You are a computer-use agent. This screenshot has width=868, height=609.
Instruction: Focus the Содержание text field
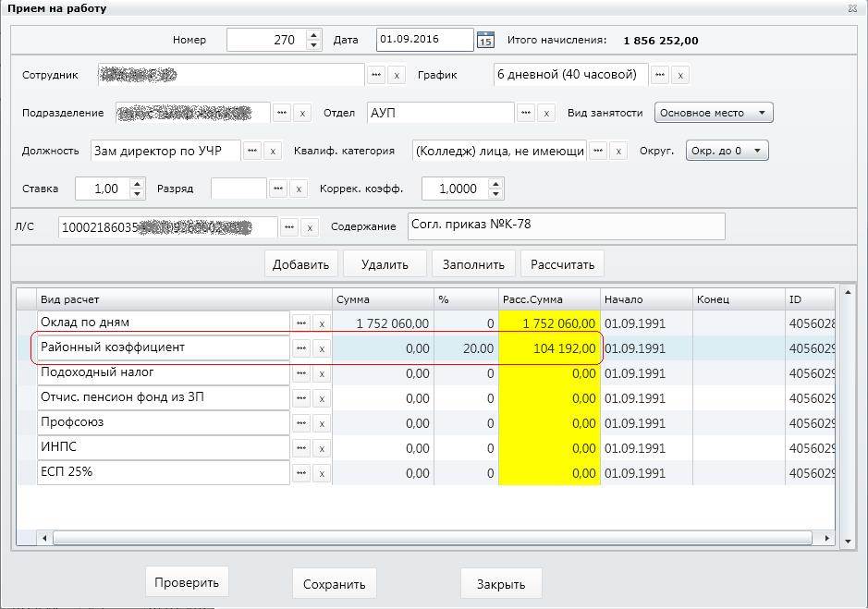click(567, 226)
